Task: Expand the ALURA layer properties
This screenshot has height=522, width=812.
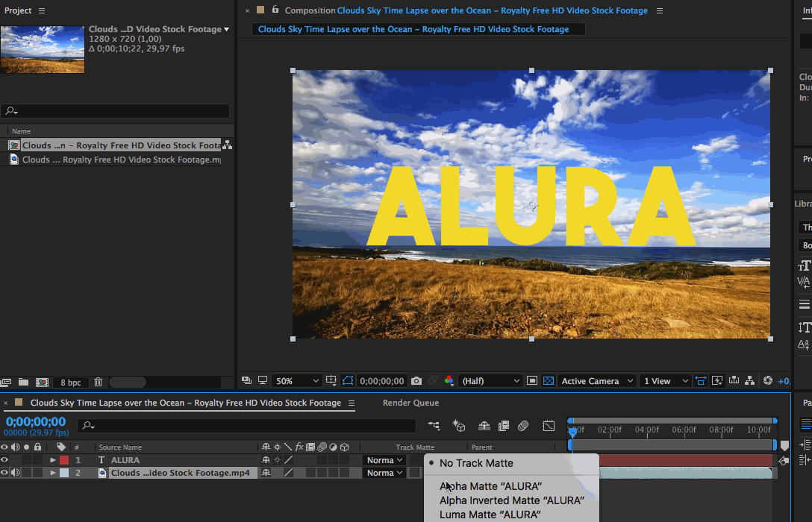Action: 53,460
